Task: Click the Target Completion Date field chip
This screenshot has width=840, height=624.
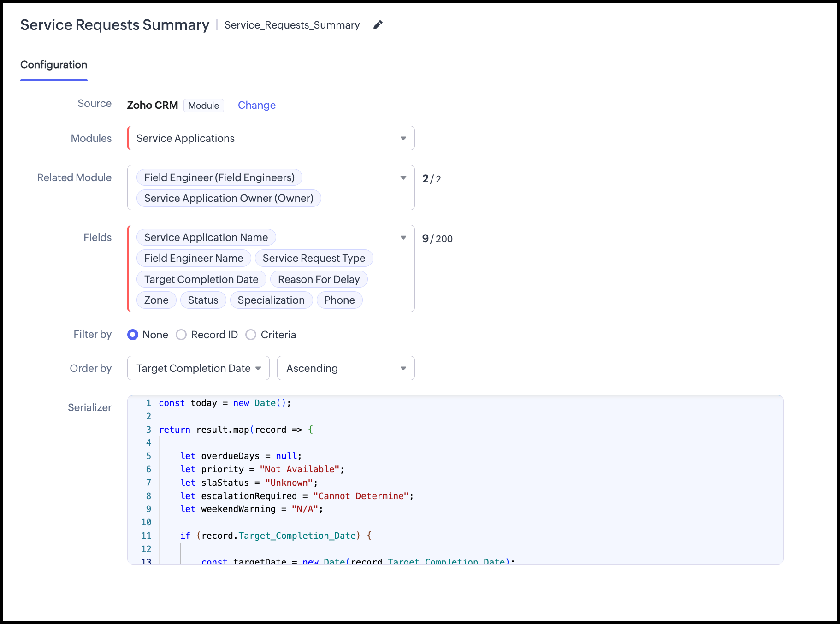Action: pos(201,279)
